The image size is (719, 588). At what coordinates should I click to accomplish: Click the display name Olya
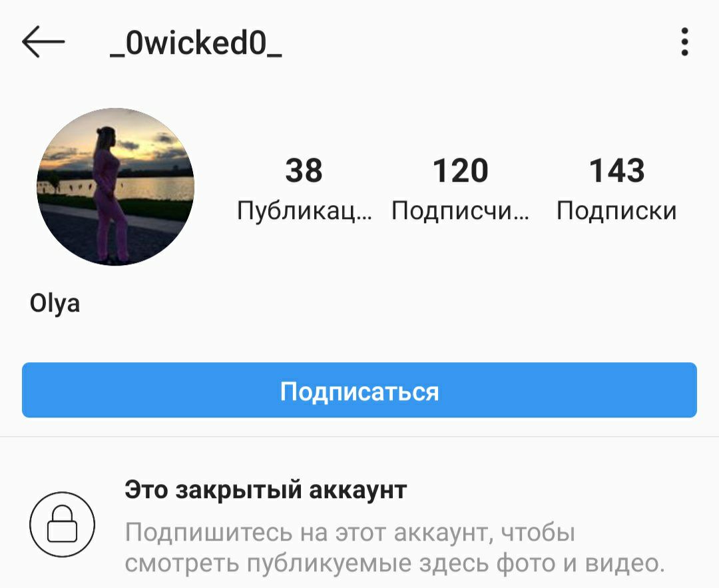pos(55,304)
